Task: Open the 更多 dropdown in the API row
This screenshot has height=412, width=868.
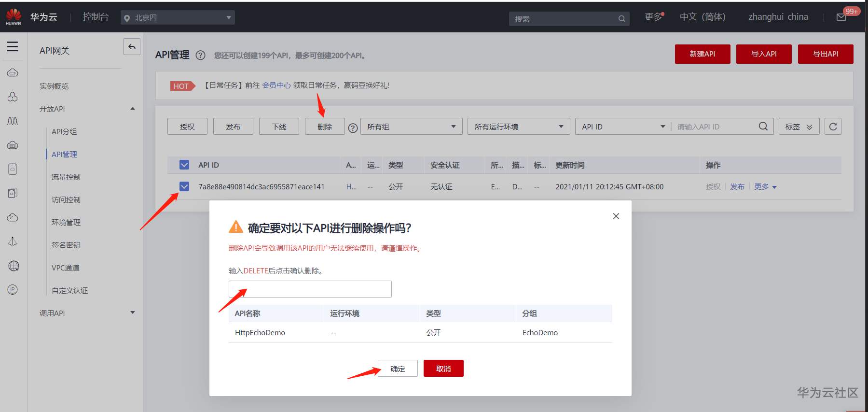Action: pos(765,187)
